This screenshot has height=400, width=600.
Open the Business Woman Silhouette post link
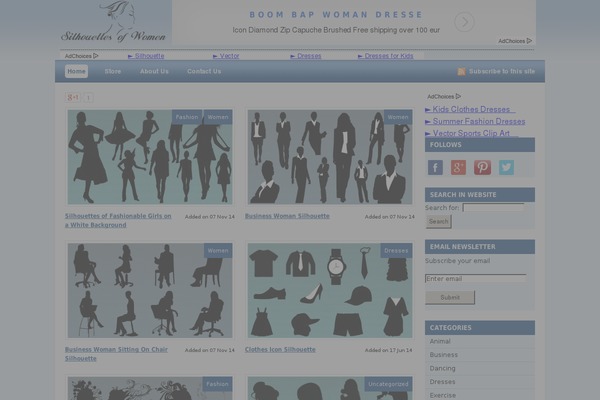(287, 216)
